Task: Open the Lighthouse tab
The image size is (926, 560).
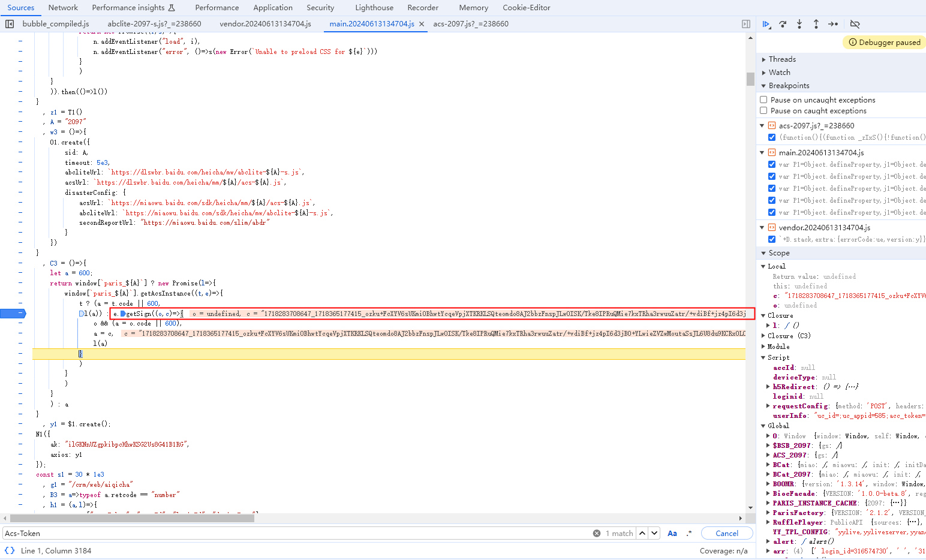Action: pyautogui.click(x=374, y=8)
